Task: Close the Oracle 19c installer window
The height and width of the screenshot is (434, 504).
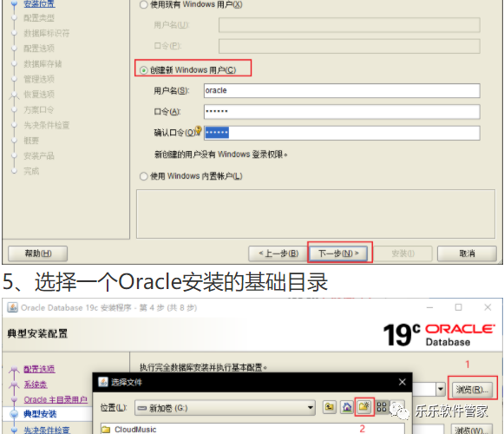Action: (488, 307)
